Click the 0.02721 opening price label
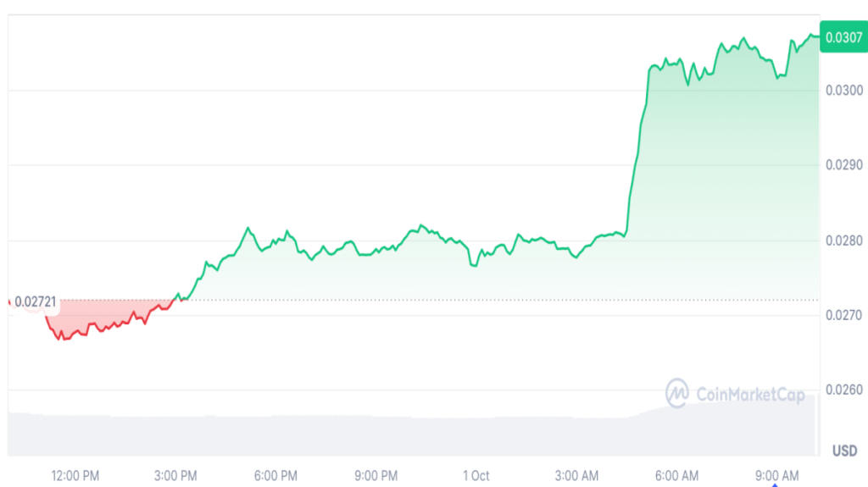Screen dimensions: 868x487 pos(35,302)
